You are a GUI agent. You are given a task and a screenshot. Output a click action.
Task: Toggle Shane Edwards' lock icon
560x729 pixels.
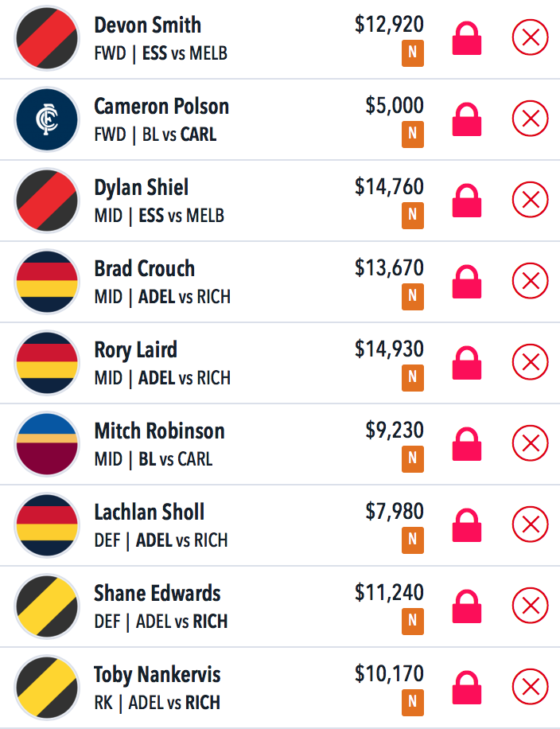point(467,606)
